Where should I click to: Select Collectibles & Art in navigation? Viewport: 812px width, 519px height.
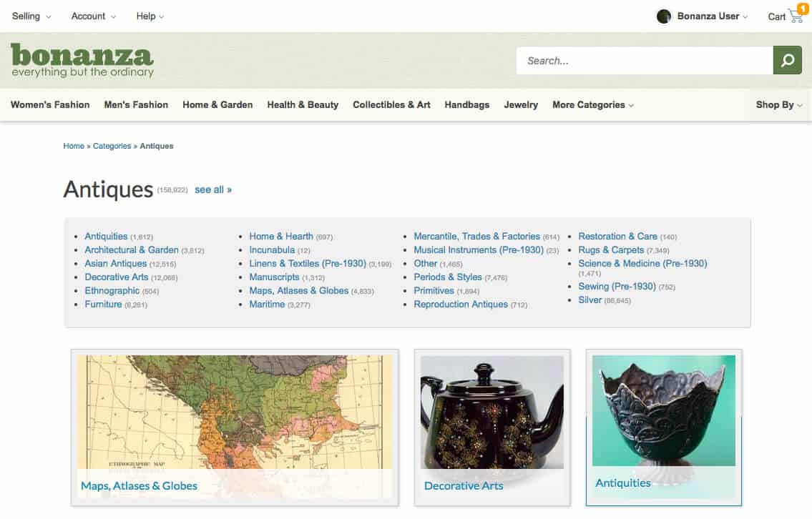391,104
